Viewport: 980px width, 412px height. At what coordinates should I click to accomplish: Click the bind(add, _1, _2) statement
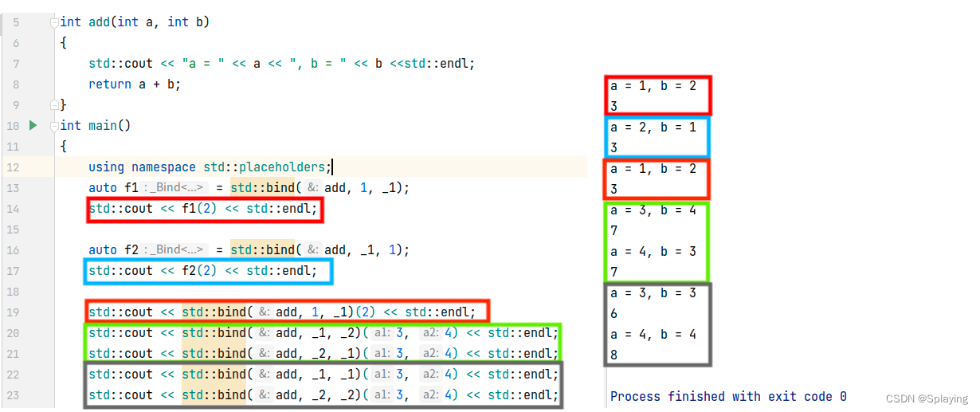[323, 333]
